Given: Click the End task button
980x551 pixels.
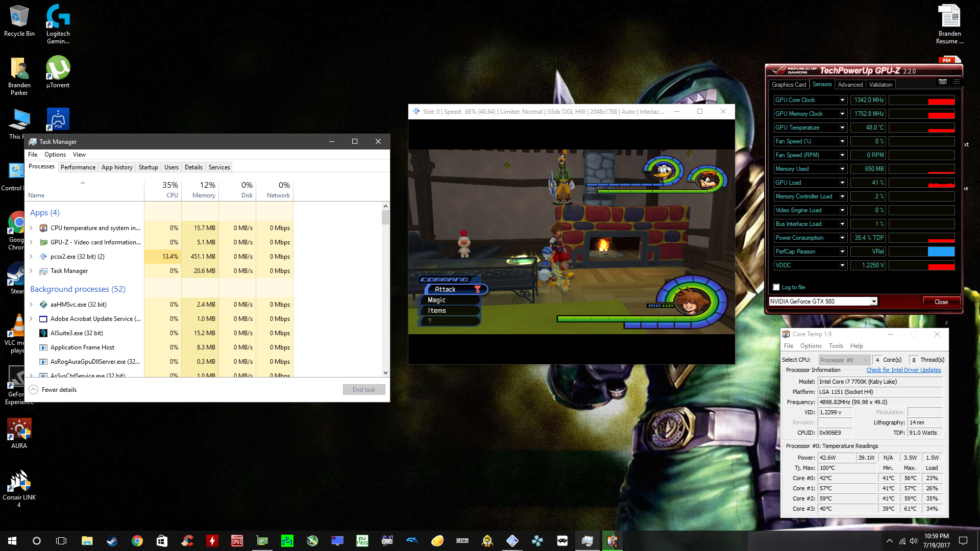Looking at the screenshot, I should [364, 390].
